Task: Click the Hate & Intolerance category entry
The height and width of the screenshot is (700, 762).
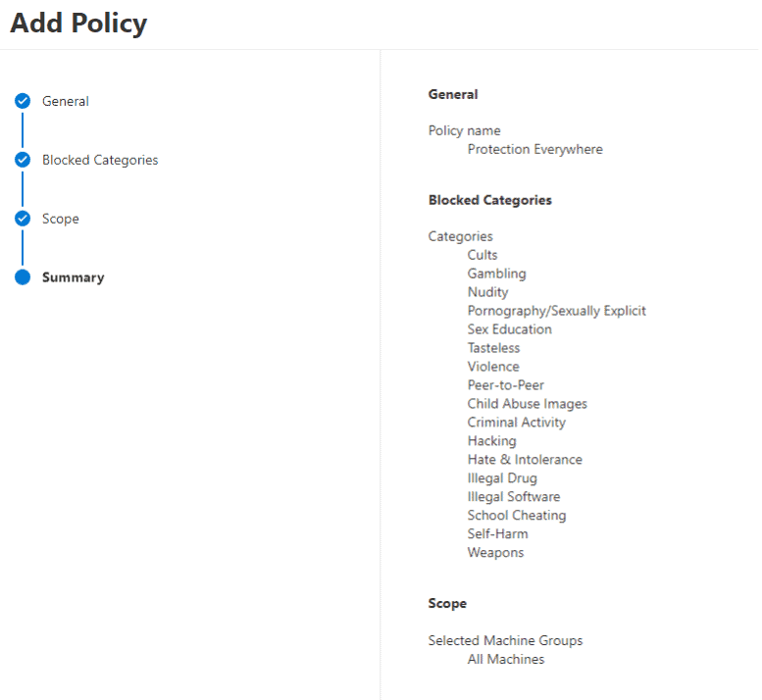Action: tap(525, 460)
